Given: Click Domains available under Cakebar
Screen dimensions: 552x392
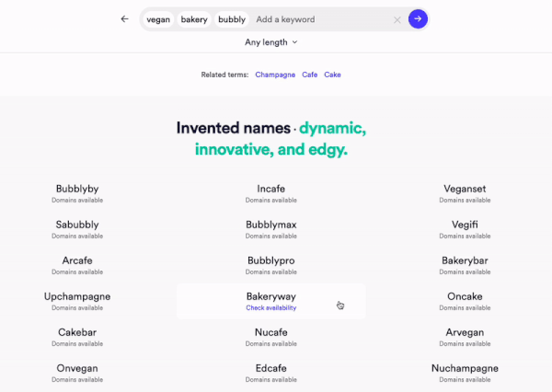Looking at the screenshot, I should tap(77, 344).
